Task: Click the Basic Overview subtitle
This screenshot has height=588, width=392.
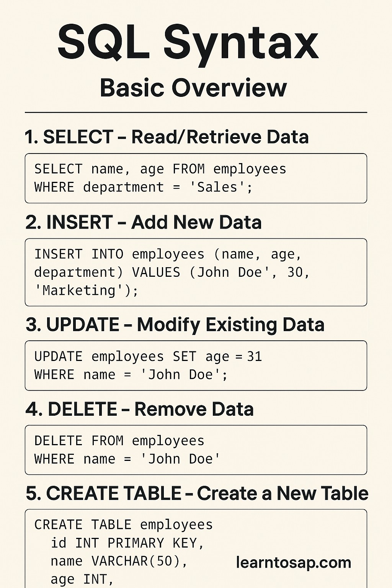Action: [193, 88]
